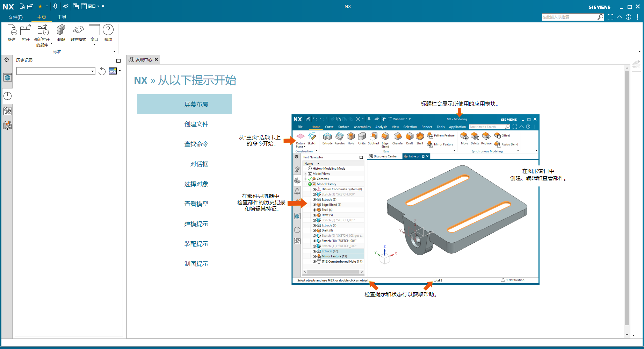Click the 装配 (Assemblies) icon
The width and height of the screenshot is (644, 349).
[x=60, y=33]
